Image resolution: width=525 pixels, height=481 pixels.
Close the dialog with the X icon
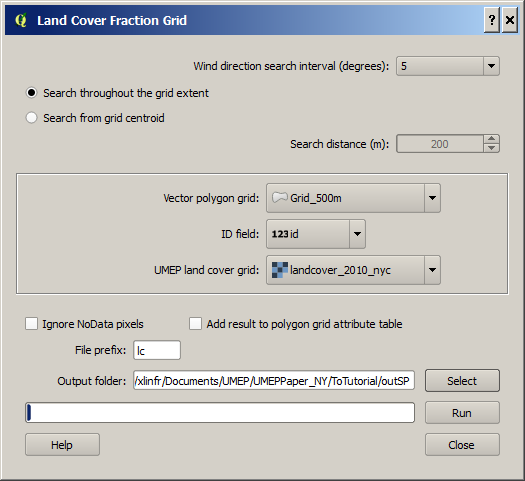[510, 20]
